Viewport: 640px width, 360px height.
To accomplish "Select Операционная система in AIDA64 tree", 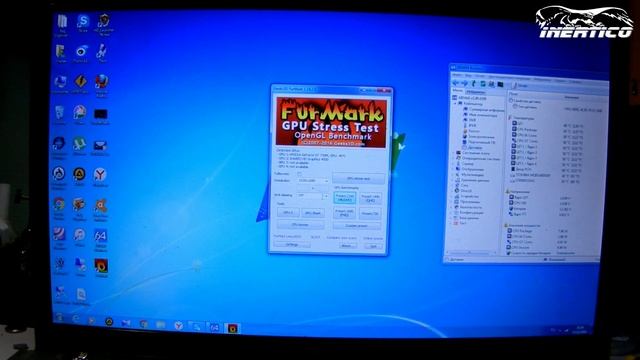I will click(x=478, y=158).
